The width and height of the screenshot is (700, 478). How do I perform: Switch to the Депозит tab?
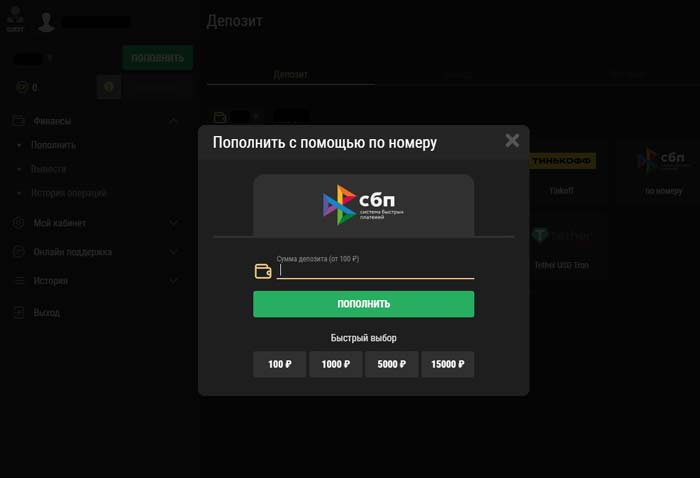(291, 75)
